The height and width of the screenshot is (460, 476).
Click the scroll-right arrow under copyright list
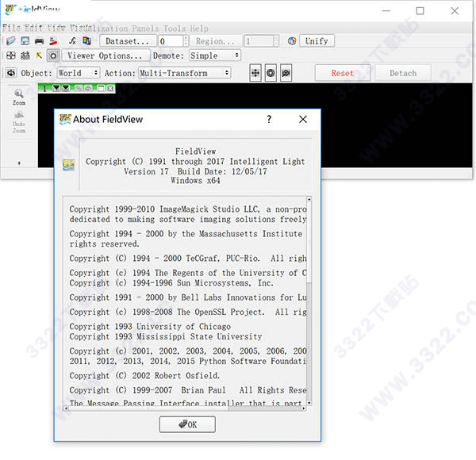[x=303, y=408]
